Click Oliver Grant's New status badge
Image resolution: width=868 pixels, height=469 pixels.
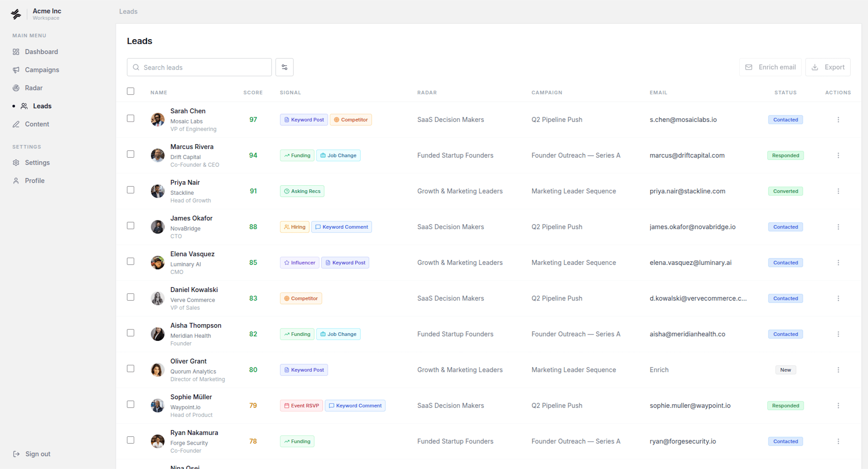(x=785, y=370)
